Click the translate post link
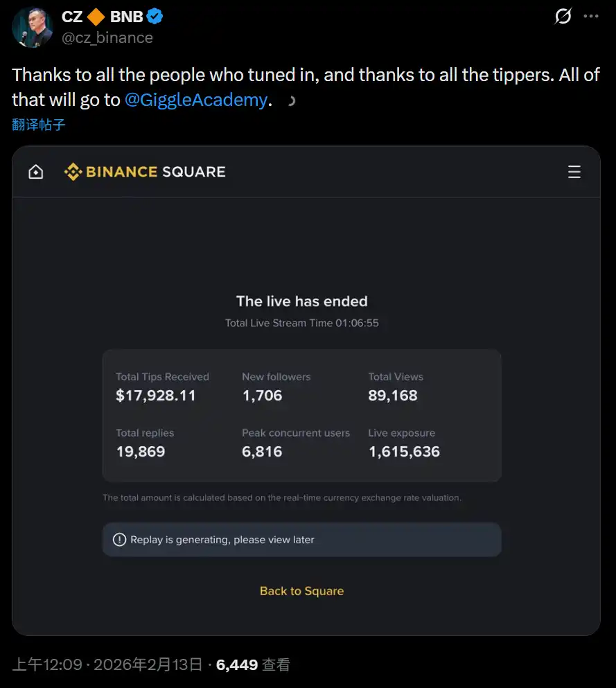The height and width of the screenshot is (688, 616). (39, 125)
